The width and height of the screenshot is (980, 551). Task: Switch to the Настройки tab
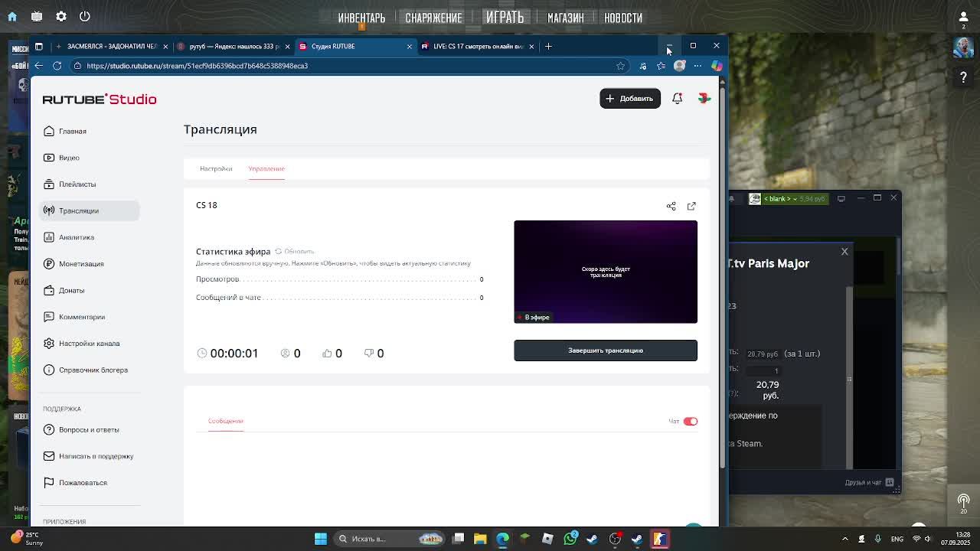[216, 168]
